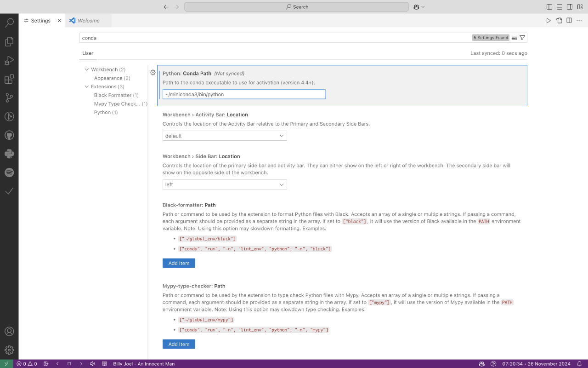
Task: Open the Search view in the activity bar
Action: click(9, 22)
